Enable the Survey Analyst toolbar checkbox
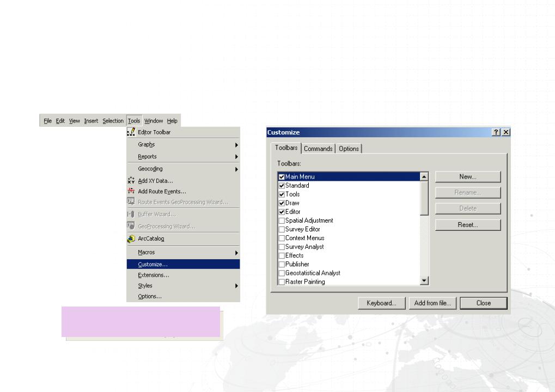The image size is (555, 392). pos(282,247)
